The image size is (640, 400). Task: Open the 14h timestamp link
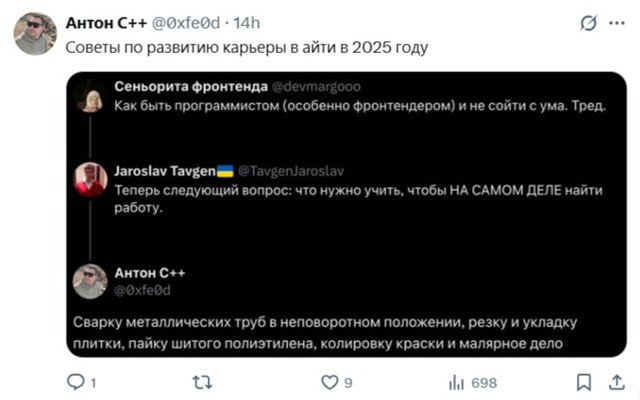pos(247,23)
